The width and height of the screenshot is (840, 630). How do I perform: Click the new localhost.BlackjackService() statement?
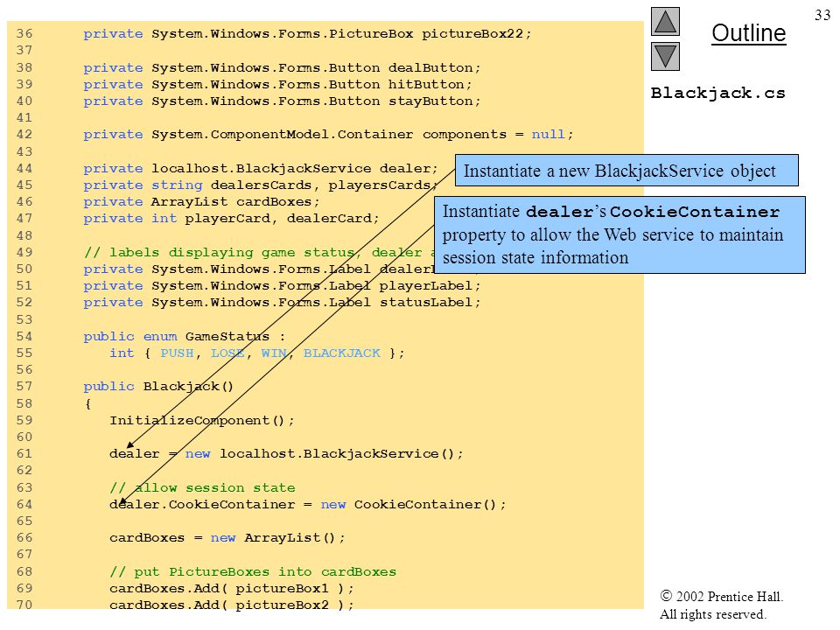click(287, 454)
